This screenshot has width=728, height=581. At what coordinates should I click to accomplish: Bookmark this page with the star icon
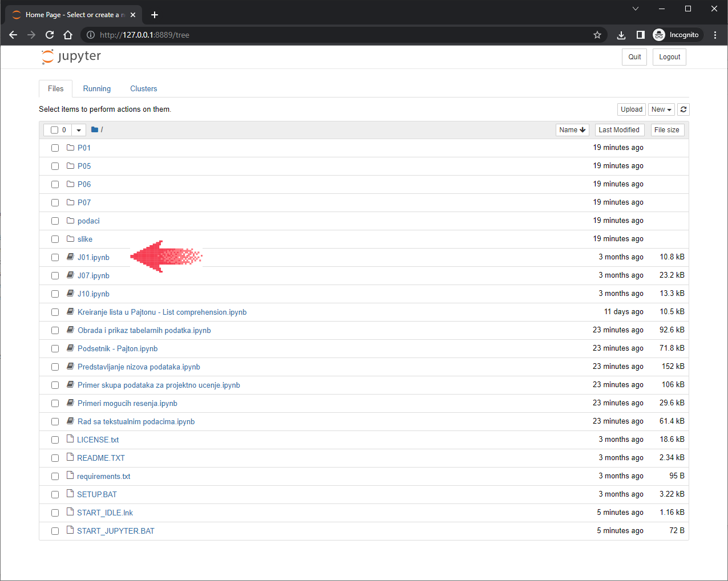coord(597,35)
